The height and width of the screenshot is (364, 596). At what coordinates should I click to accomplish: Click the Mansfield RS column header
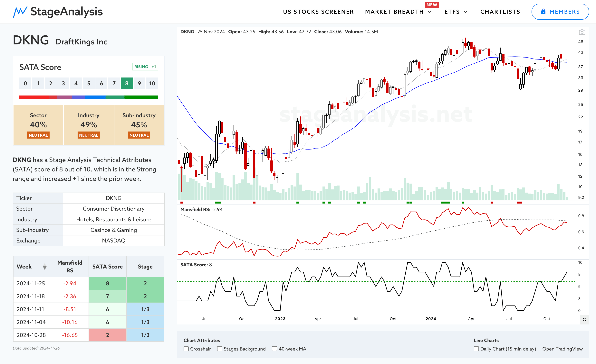(70, 267)
